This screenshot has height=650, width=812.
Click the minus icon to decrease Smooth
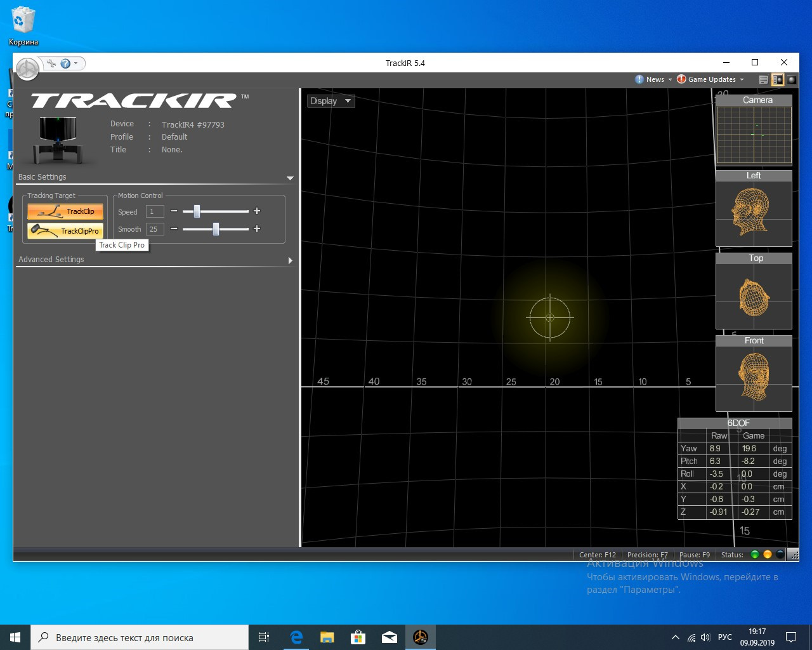pos(174,229)
